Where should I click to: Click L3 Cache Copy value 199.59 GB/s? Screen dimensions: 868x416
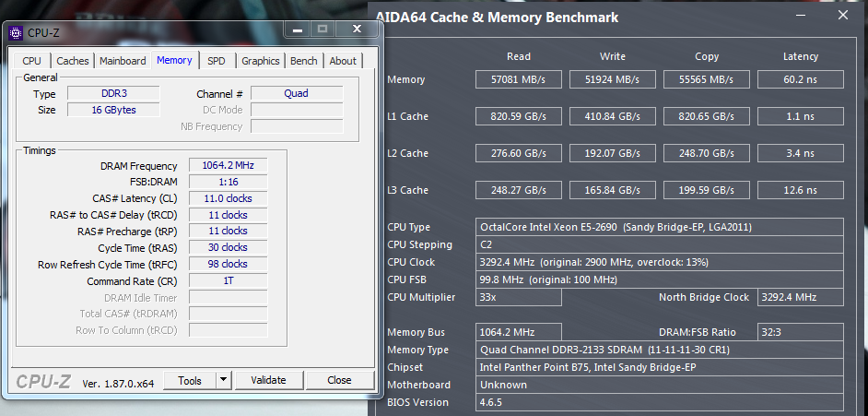click(x=707, y=190)
